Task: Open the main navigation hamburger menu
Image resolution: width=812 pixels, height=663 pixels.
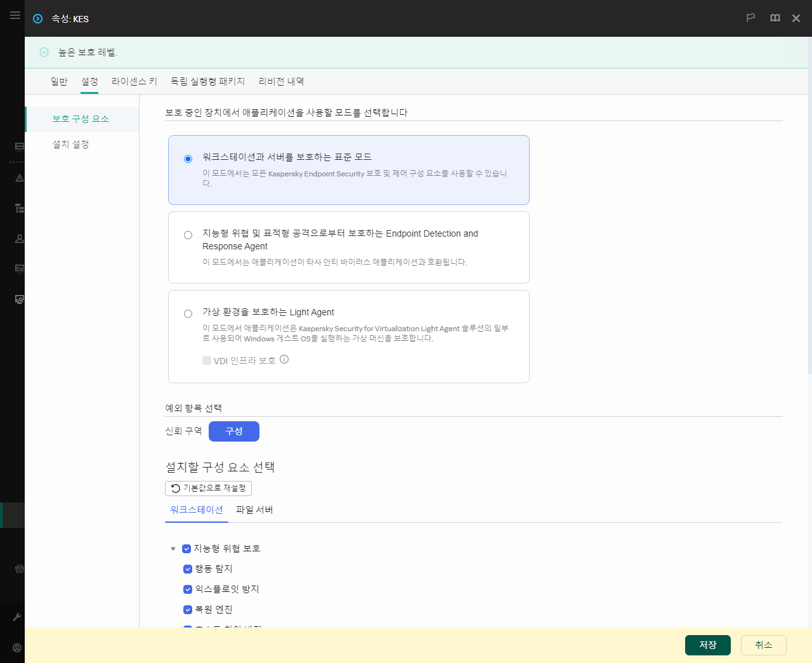Action: (x=15, y=15)
